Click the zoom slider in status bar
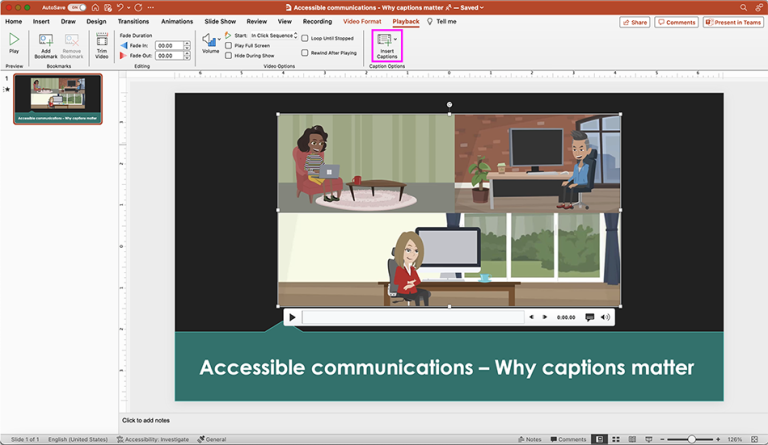Screen dimensions: 768x445 (691, 439)
